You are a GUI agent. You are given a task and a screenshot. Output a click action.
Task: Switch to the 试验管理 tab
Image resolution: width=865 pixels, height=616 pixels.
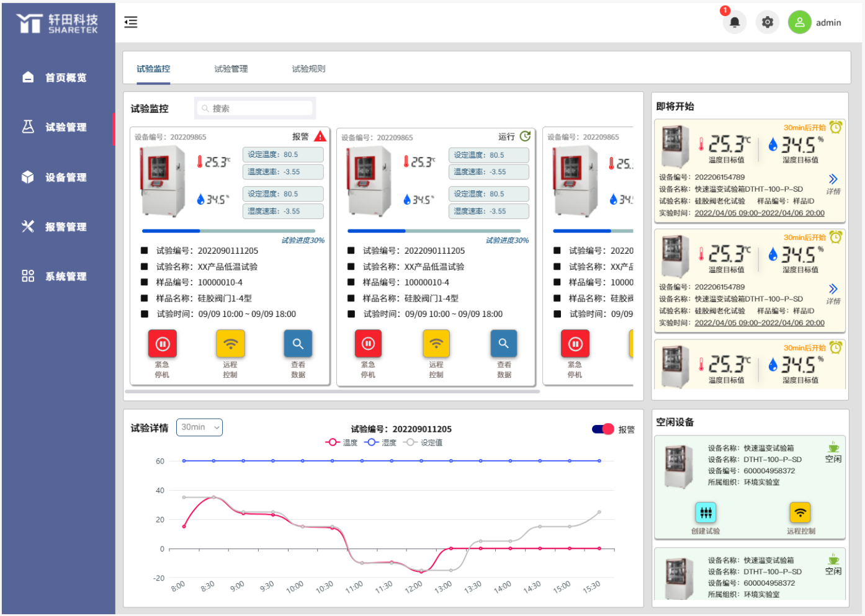coord(231,69)
